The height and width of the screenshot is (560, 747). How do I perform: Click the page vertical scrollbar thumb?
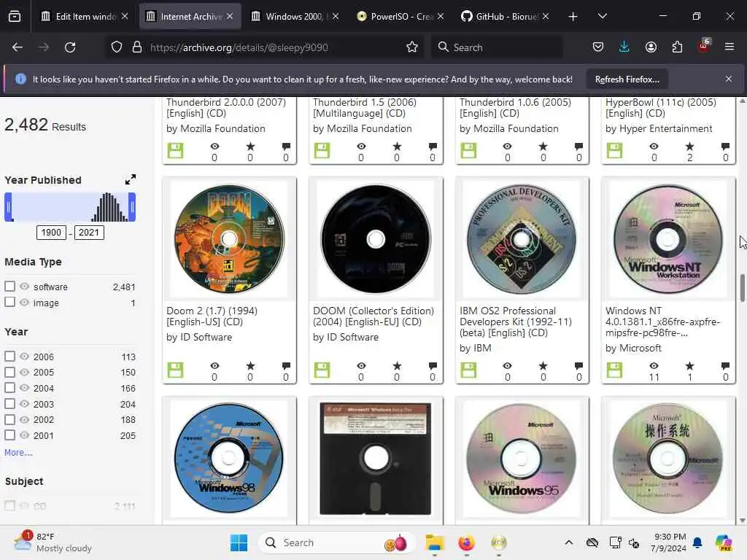click(x=742, y=288)
